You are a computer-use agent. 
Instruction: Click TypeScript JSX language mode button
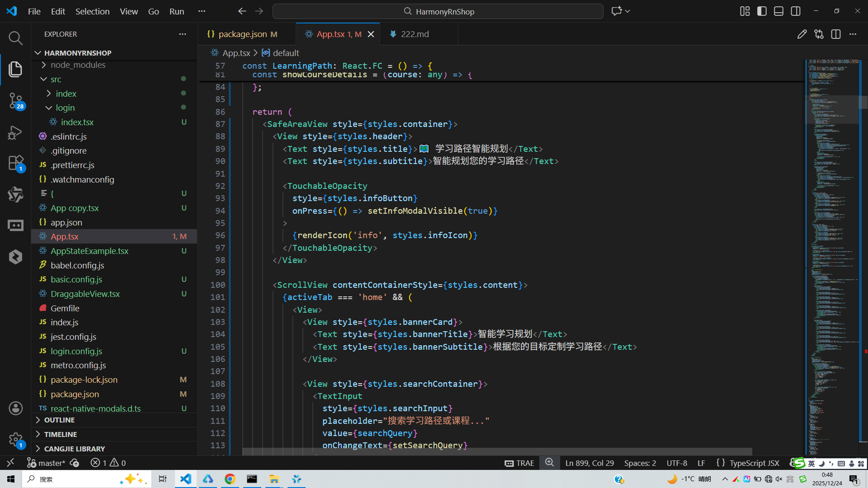754,463
